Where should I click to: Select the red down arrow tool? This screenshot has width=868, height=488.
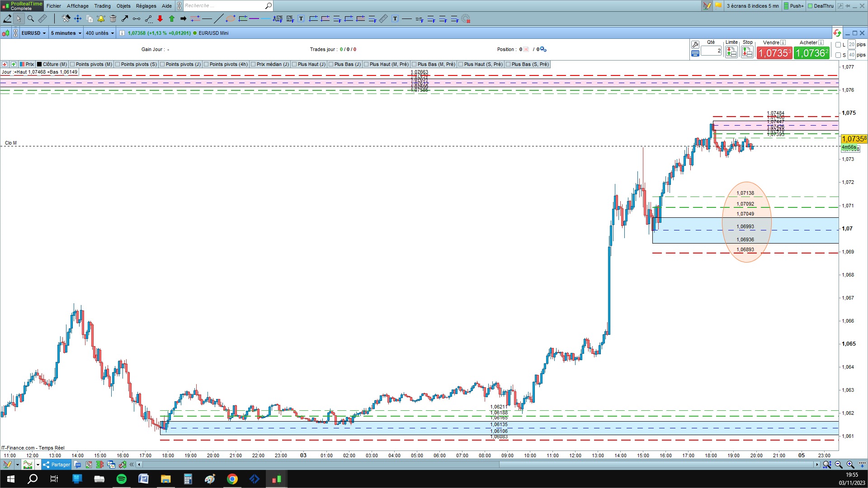coord(160,19)
